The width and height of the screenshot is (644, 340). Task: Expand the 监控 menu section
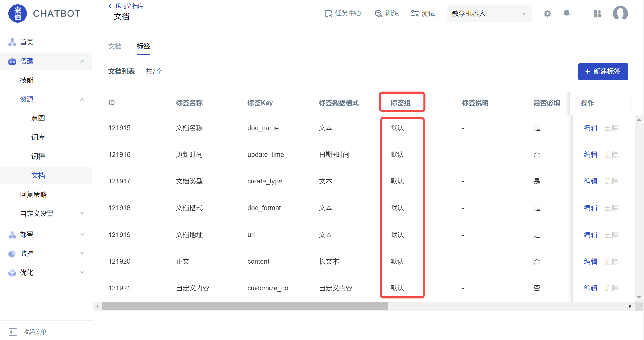[x=82, y=253]
